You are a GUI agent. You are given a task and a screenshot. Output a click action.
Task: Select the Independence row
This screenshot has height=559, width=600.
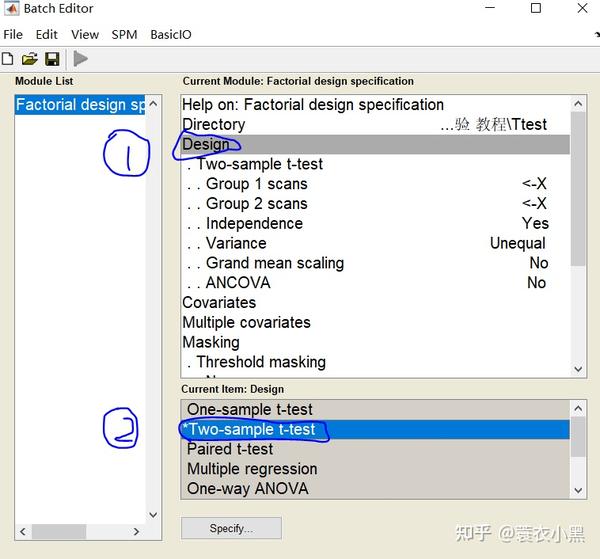375,223
